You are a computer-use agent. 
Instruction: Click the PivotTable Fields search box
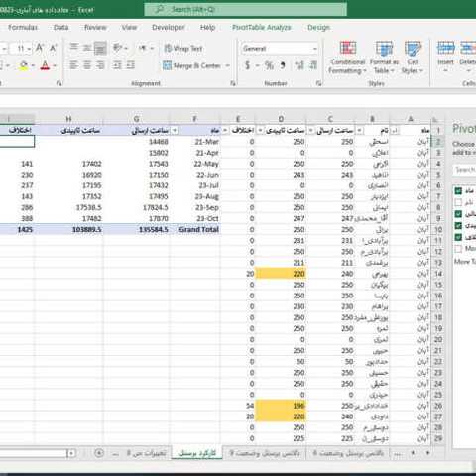[x=464, y=170]
